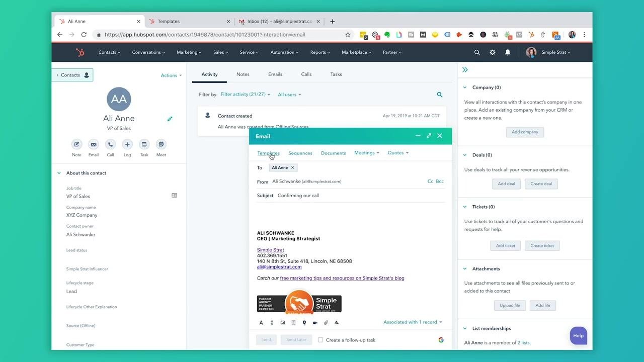Collapse right sidebar with double chevron
This screenshot has width=644, height=362.
(465, 70)
